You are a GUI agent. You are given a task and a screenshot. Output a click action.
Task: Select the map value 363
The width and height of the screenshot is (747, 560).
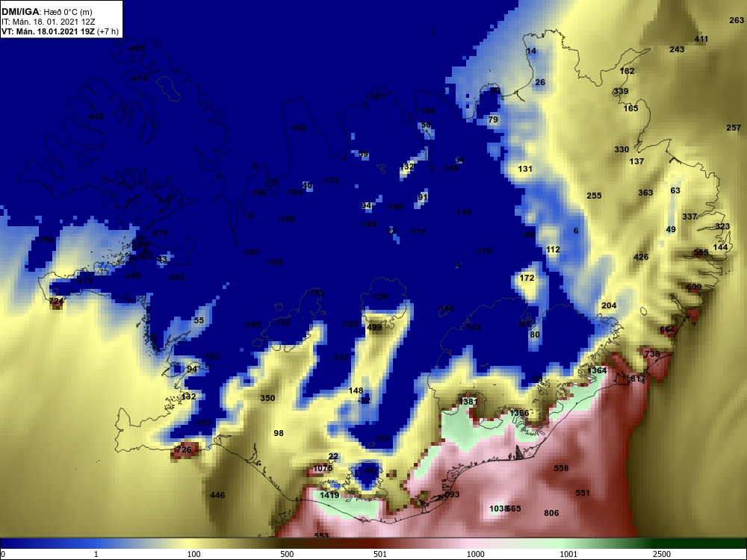pos(645,193)
